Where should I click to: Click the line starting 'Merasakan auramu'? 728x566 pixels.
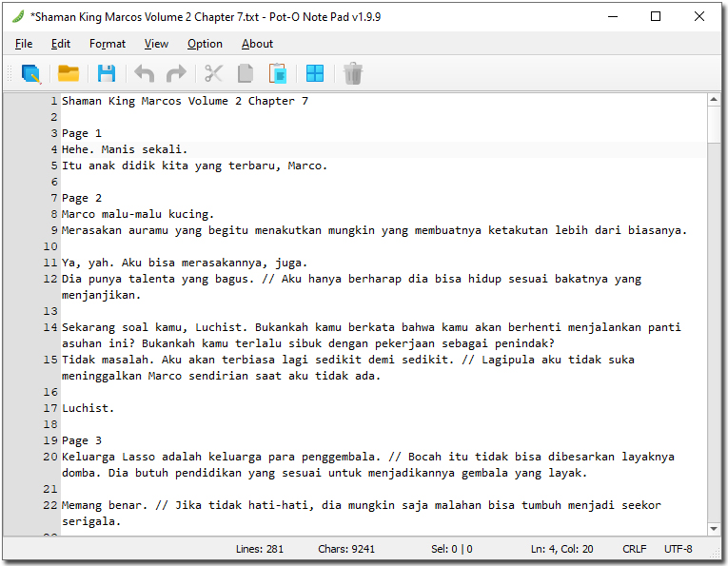click(374, 230)
